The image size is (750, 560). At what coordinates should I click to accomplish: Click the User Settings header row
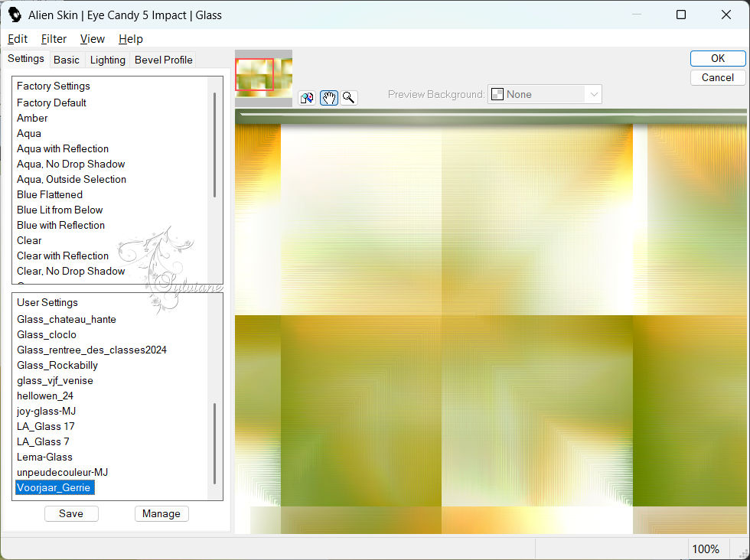47,303
